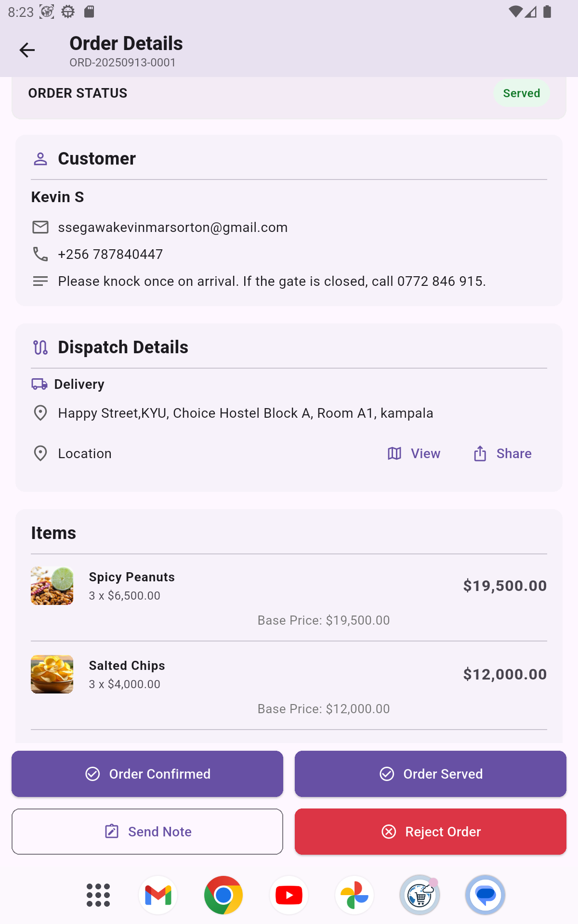Launch YouTube from the dock
The height and width of the screenshot is (924, 578).
pyautogui.click(x=289, y=895)
